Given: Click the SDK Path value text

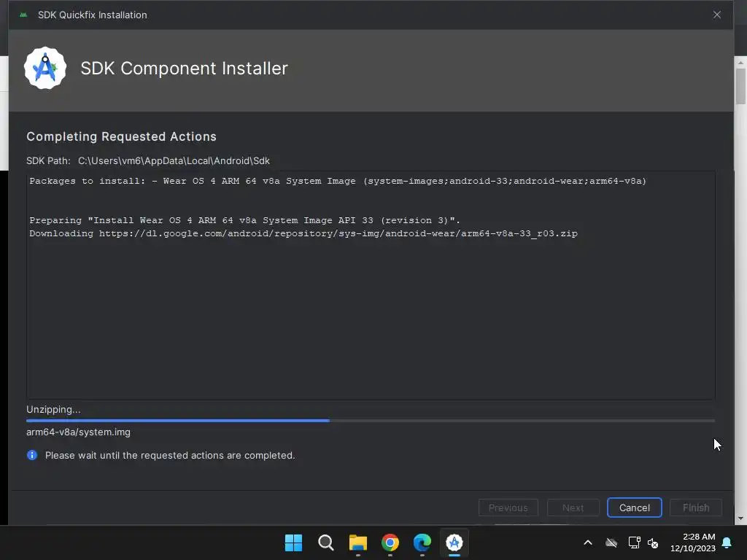Looking at the screenshot, I should click(x=174, y=161).
